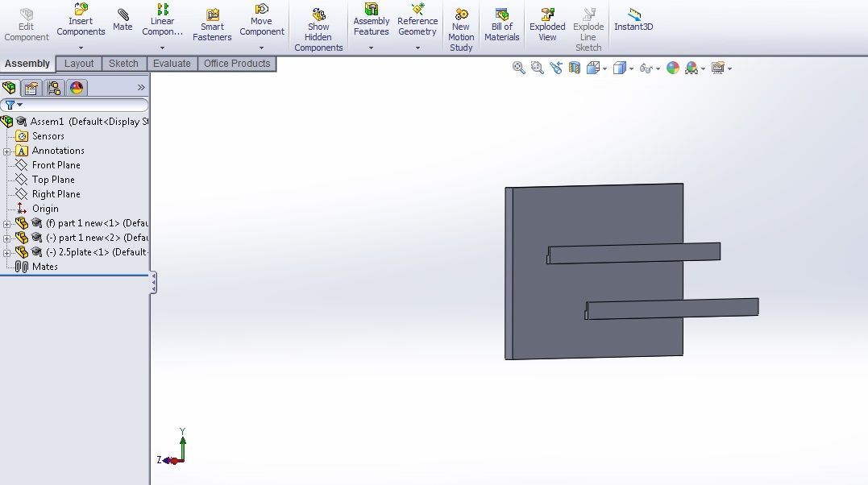This screenshot has height=485, width=868.
Task: Open the Display Style dropdown arrow
Action: 633,68
